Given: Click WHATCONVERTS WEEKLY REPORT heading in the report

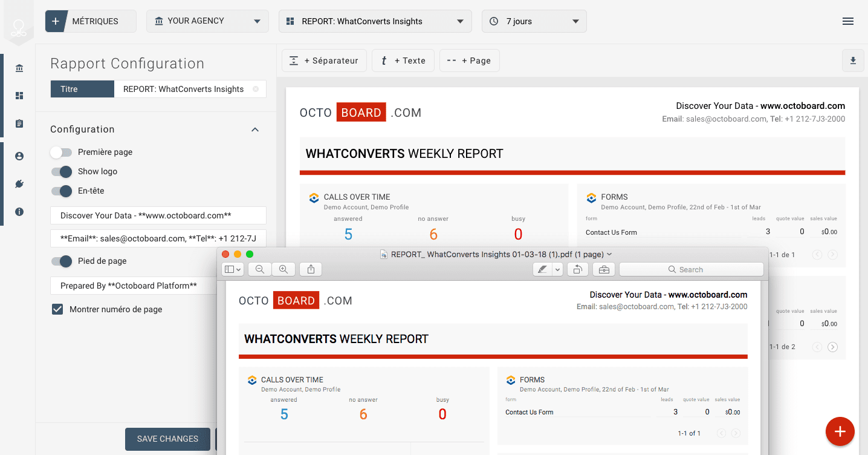Looking at the screenshot, I should pyautogui.click(x=404, y=154).
